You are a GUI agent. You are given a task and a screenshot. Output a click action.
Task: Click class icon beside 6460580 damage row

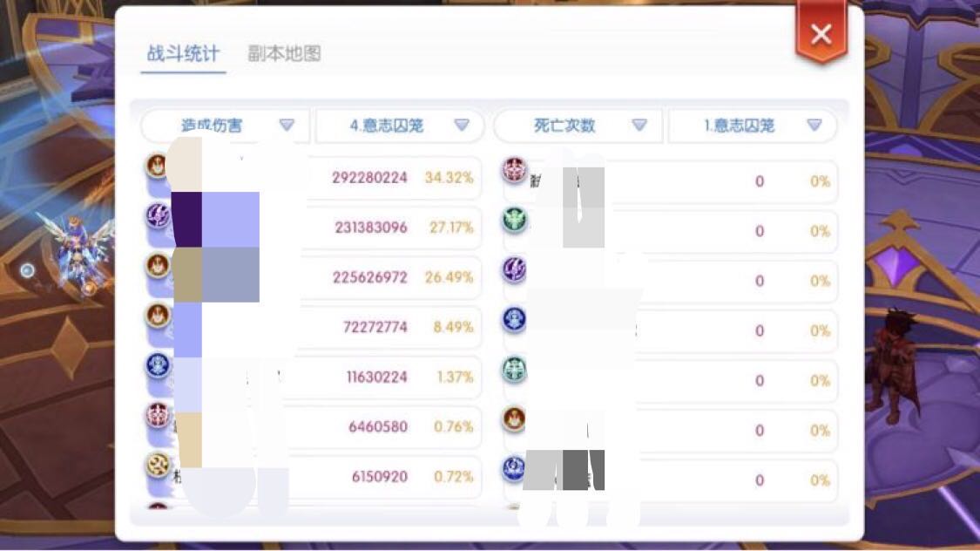158,415
